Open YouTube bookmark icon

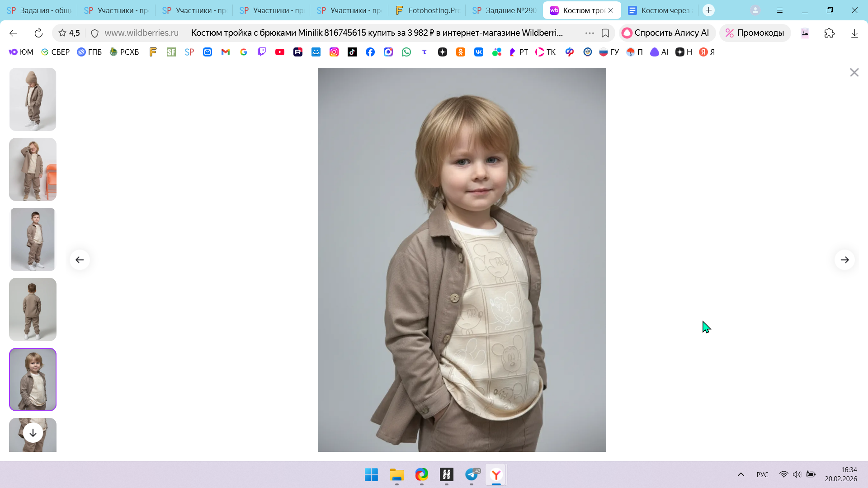[280, 52]
